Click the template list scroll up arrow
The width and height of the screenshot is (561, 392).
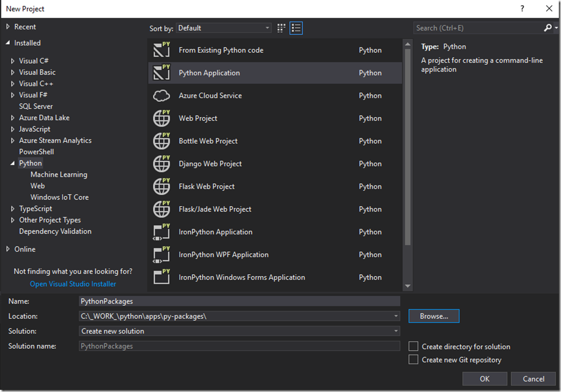pos(408,44)
